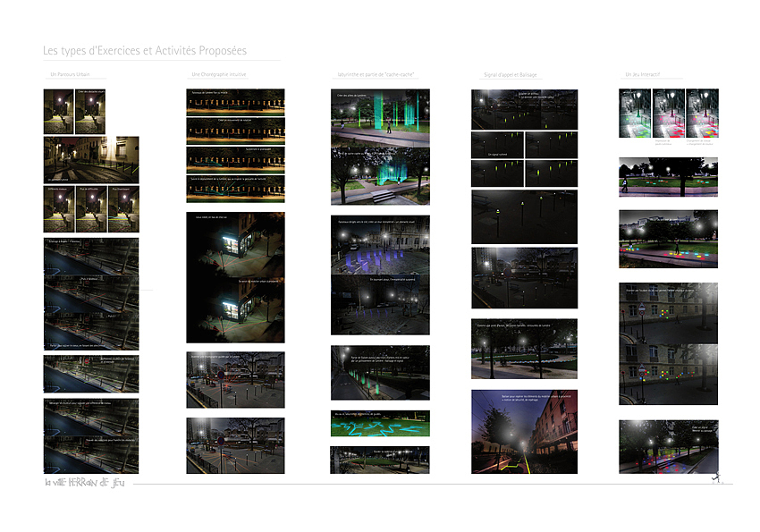
Task: Open tree alley image with colored floor patches
Action: [669, 447]
